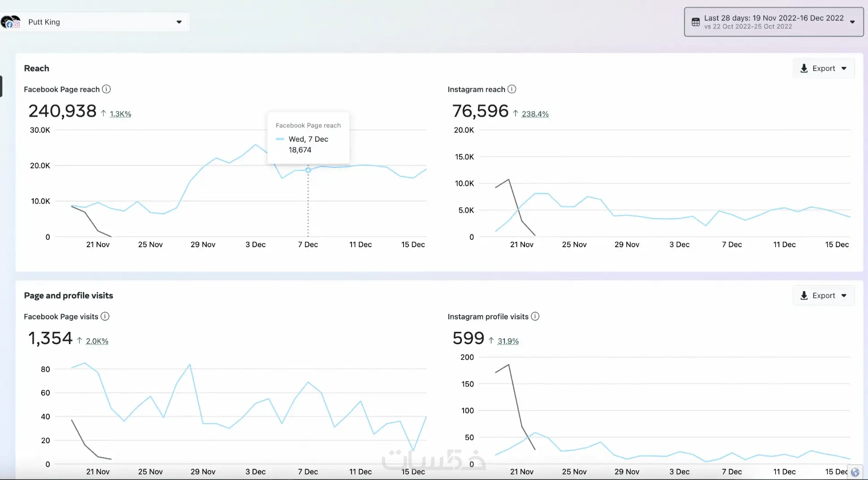
Task: Click the 31.9% Instagram profile visits change
Action: click(x=508, y=341)
